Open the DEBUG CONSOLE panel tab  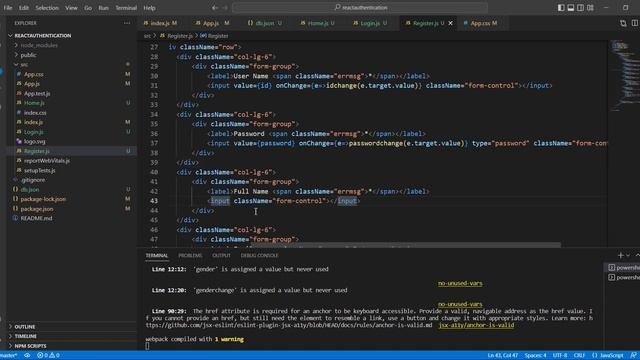click(260, 256)
